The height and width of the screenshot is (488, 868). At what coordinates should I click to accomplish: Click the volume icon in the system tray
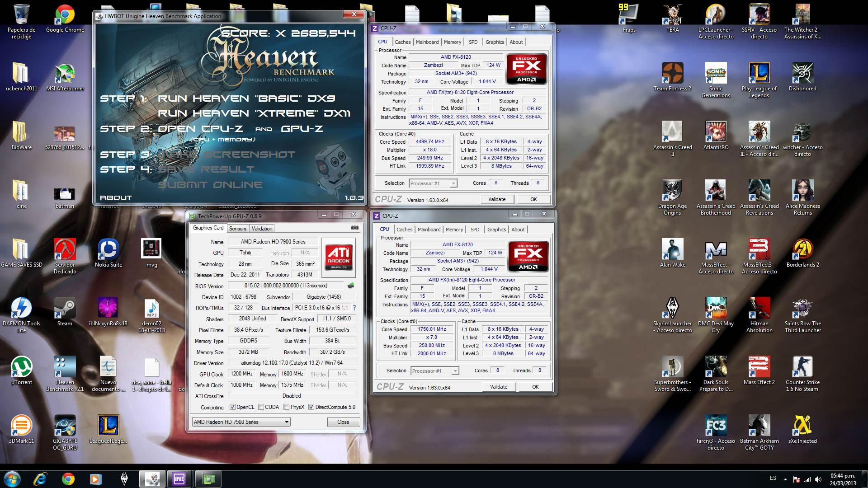[x=817, y=479]
